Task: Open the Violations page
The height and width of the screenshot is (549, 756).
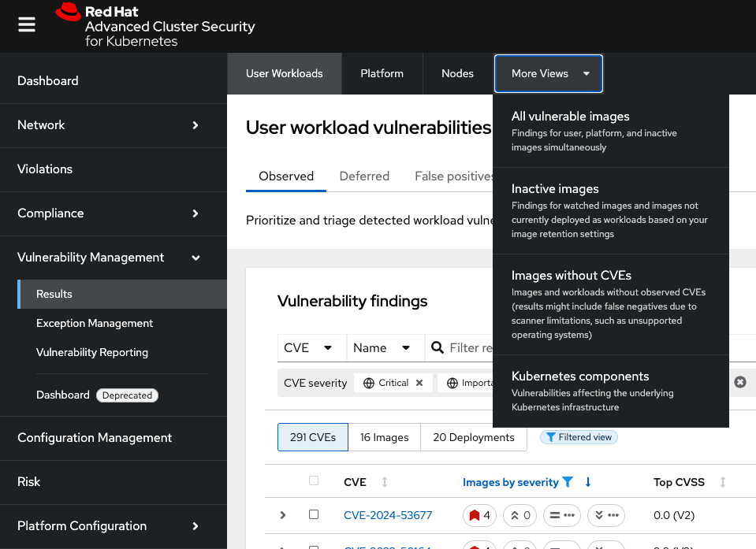Action: click(x=114, y=169)
